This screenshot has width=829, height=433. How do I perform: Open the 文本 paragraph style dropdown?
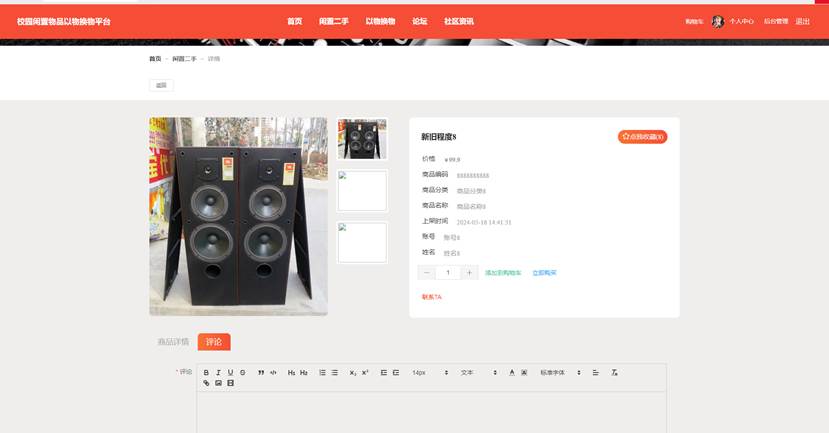point(478,373)
